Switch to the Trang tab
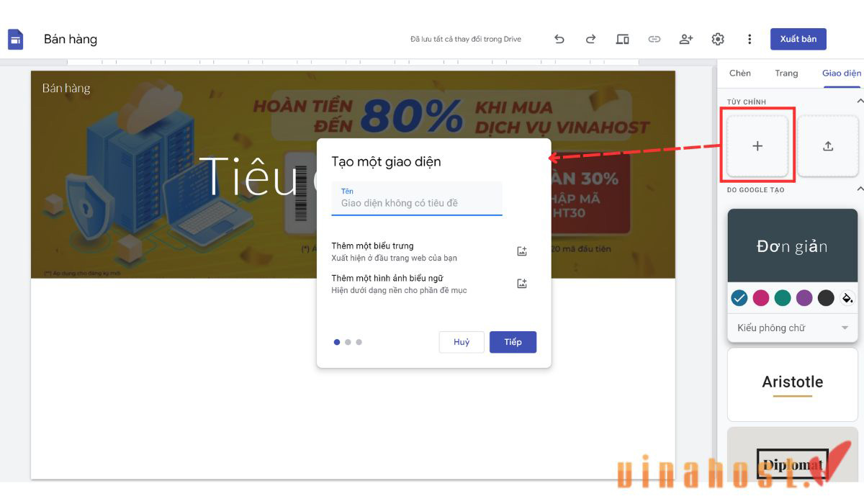This screenshot has height=504, width=864. [x=786, y=73]
